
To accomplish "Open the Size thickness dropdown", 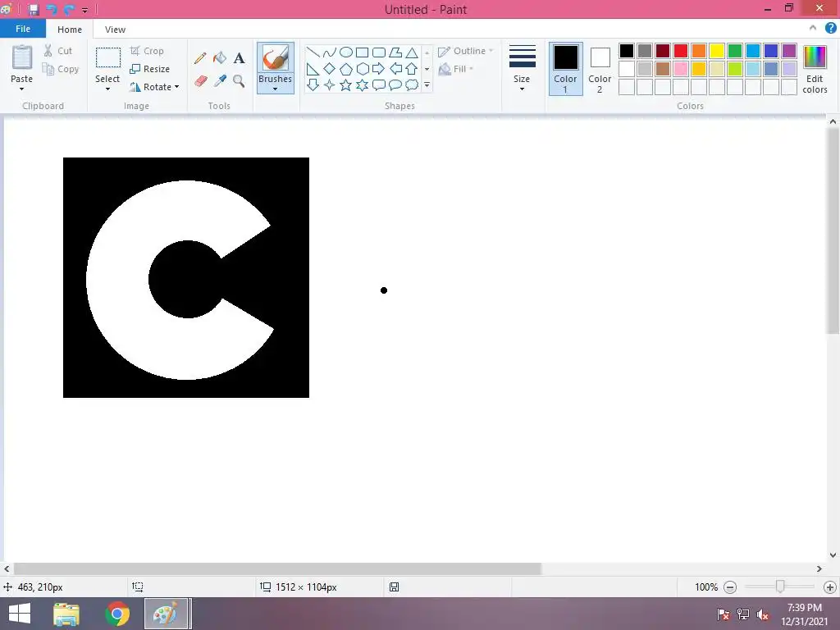I will point(522,68).
